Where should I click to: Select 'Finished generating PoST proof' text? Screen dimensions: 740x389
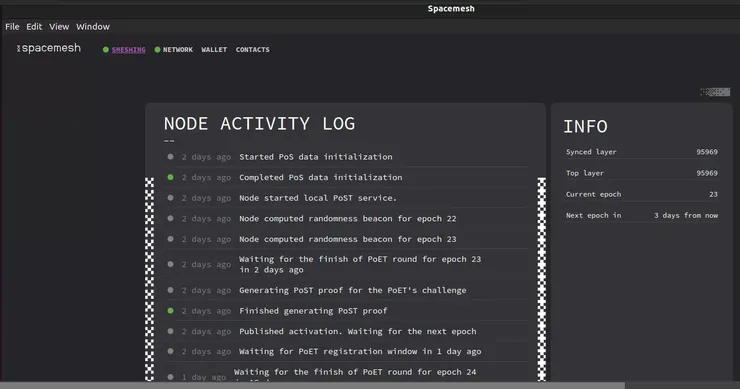pyautogui.click(x=313, y=311)
